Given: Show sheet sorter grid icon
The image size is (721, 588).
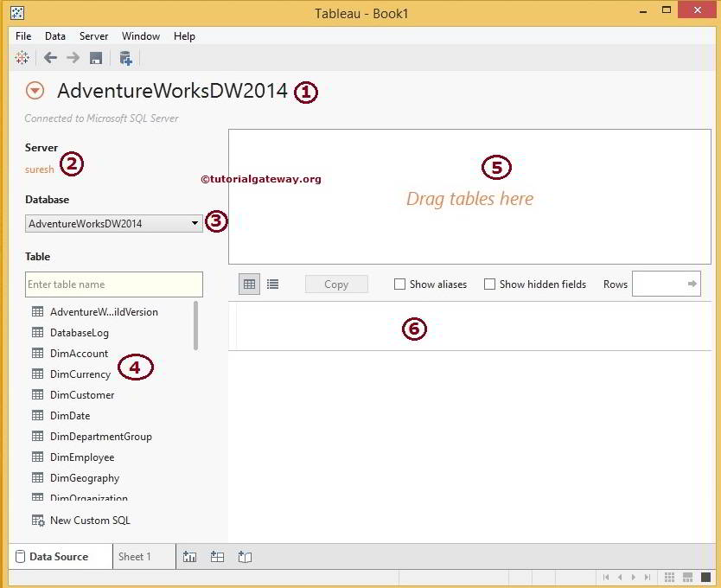Looking at the screenshot, I should [669, 578].
